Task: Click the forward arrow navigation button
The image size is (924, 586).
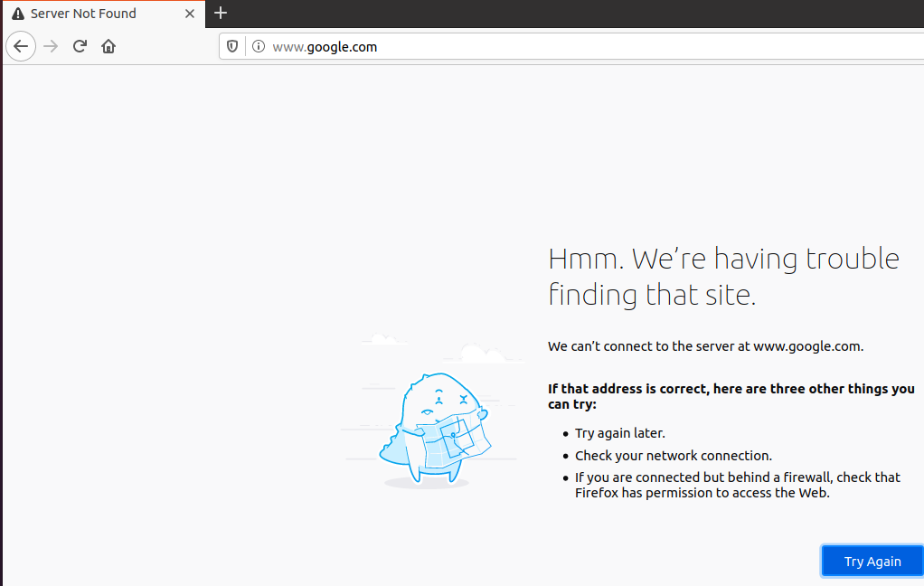Action: click(x=52, y=46)
